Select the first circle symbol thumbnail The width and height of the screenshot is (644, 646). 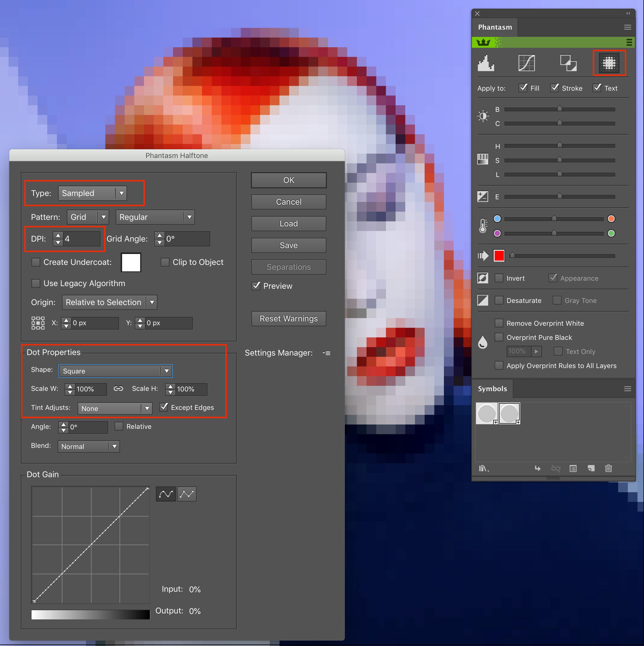click(487, 413)
